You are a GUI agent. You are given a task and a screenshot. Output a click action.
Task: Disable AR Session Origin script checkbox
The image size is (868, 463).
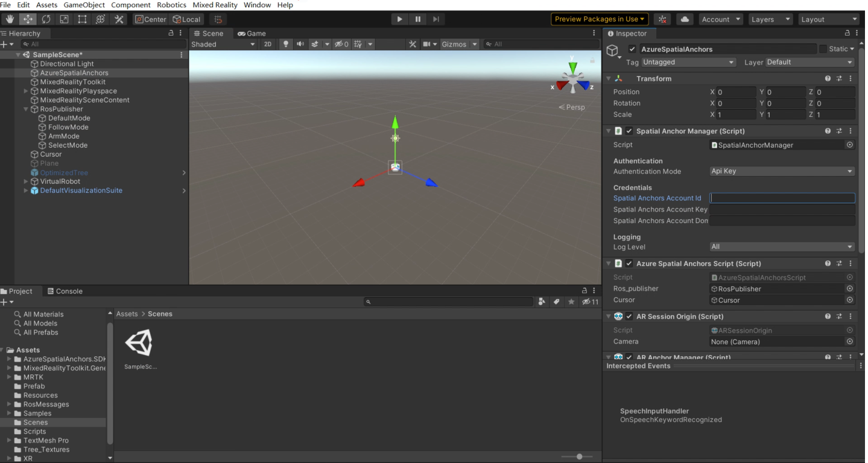coord(629,316)
